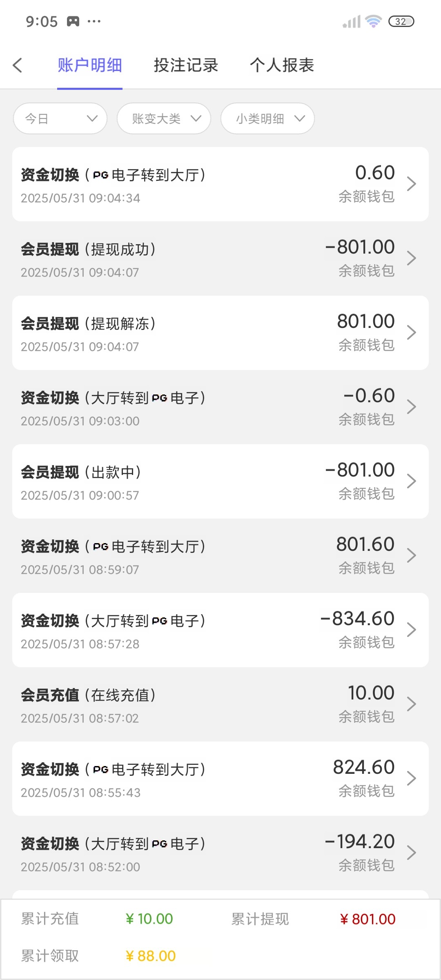Tap the battery indicator icon
The image size is (441, 980).
point(401,21)
